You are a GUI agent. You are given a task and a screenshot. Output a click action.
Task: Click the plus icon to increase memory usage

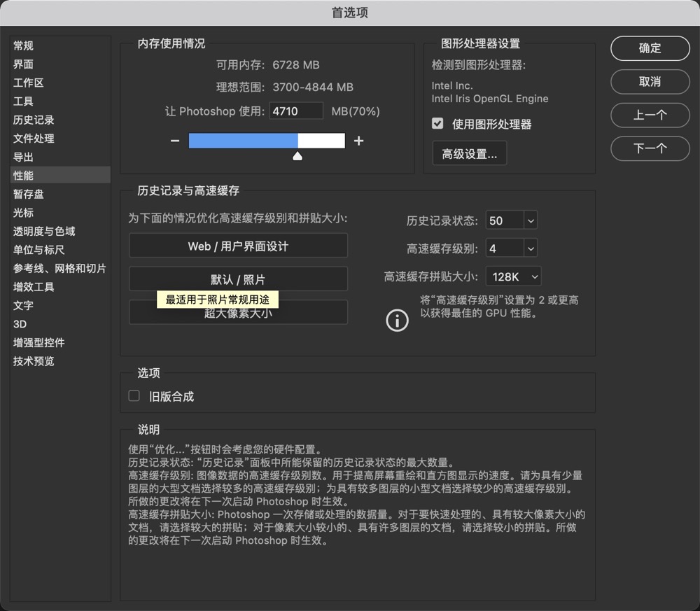[359, 140]
